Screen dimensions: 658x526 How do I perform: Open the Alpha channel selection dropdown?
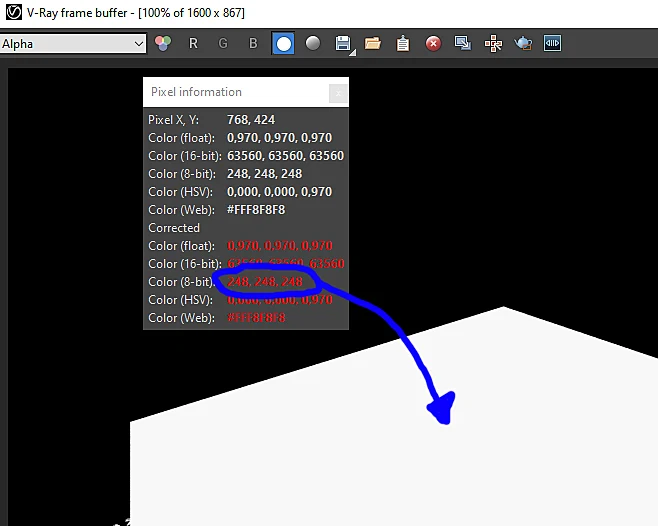click(73, 44)
